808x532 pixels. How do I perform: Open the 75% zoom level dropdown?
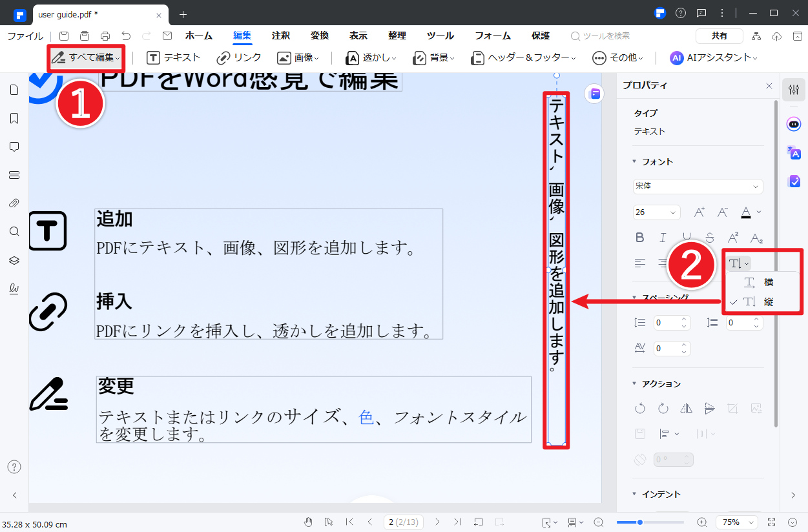[737, 522]
